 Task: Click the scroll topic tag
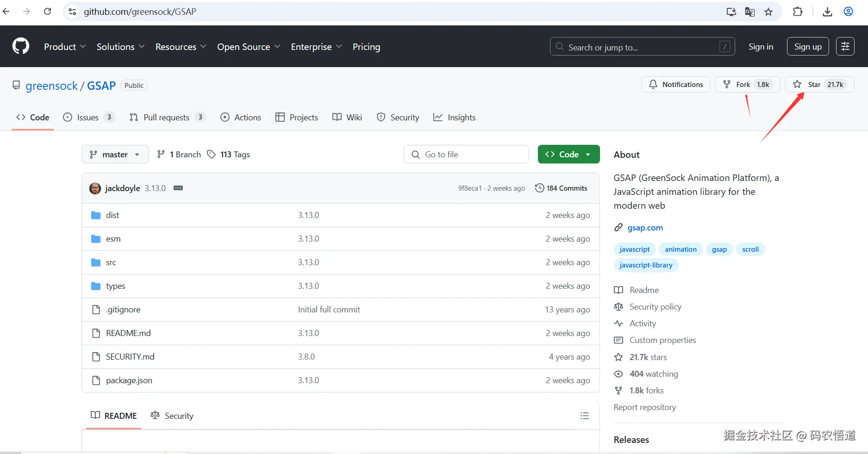750,249
